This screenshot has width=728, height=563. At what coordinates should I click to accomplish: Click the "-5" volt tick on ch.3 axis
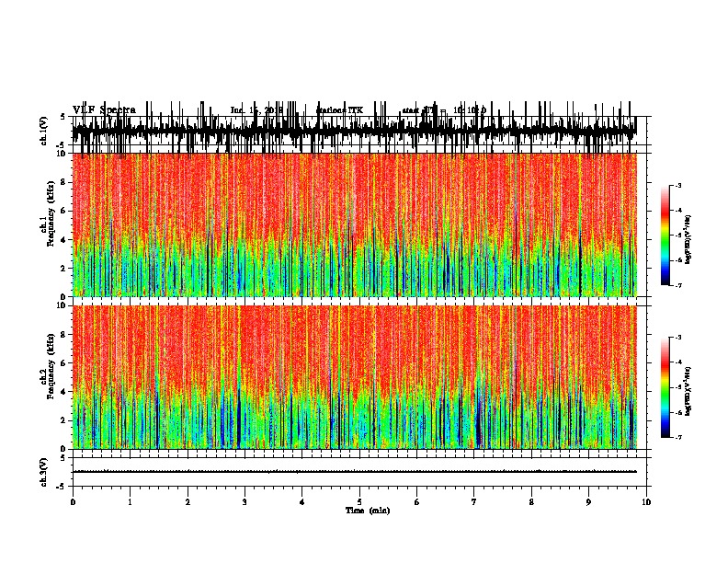[62, 487]
